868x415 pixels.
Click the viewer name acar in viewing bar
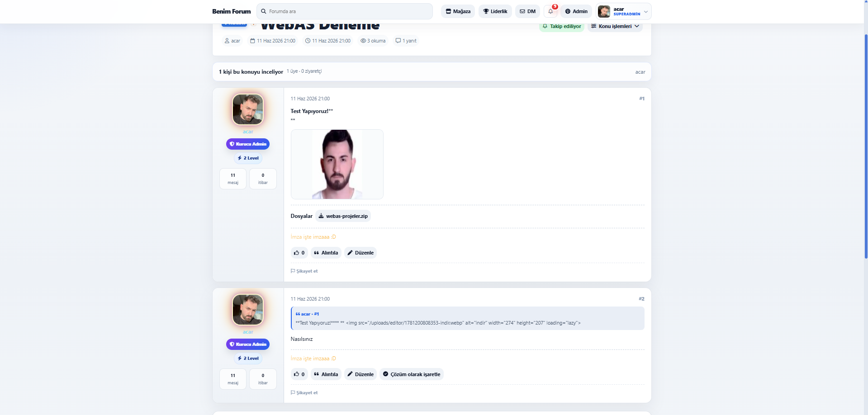point(640,72)
